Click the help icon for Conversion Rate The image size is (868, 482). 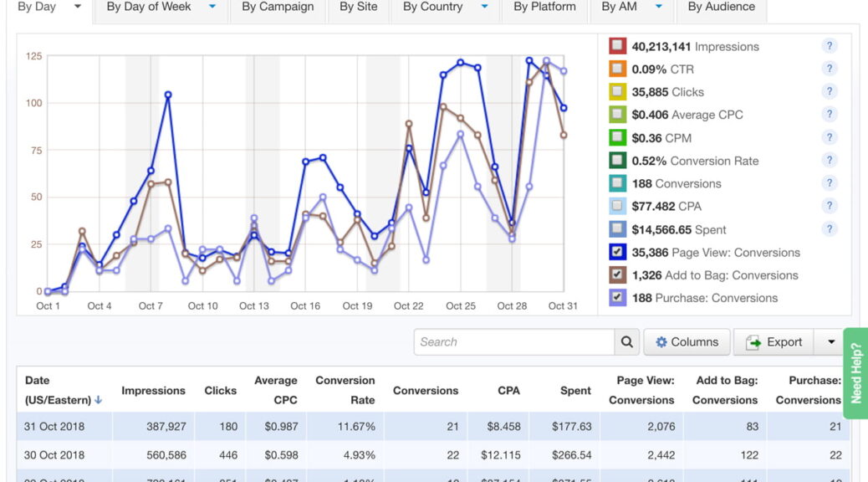(829, 161)
